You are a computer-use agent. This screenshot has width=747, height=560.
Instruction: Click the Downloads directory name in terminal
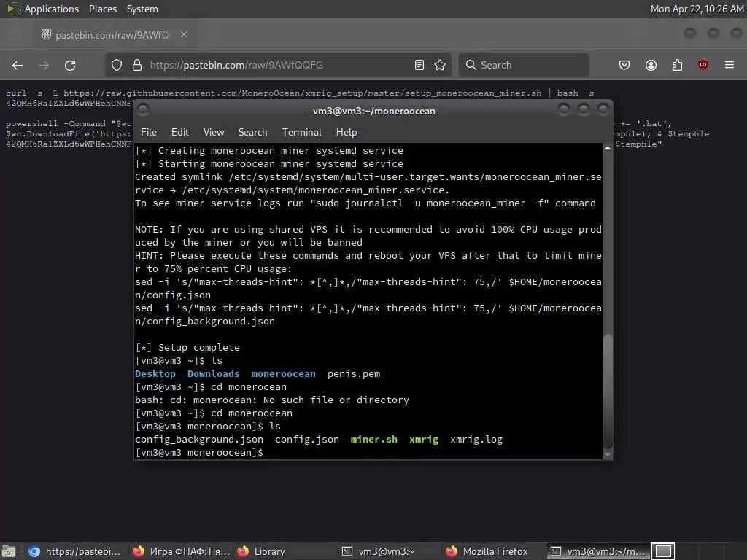click(214, 374)
